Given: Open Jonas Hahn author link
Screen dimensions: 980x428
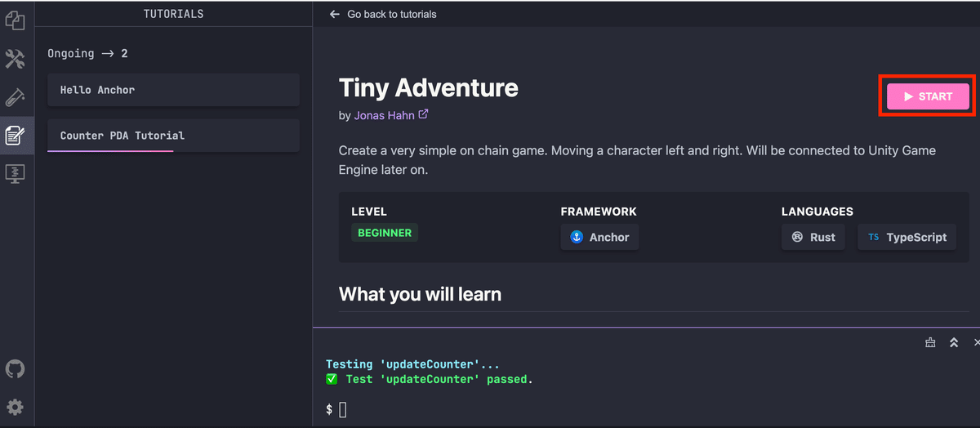Looking at the screenshot, I should [x=384, y=116].
